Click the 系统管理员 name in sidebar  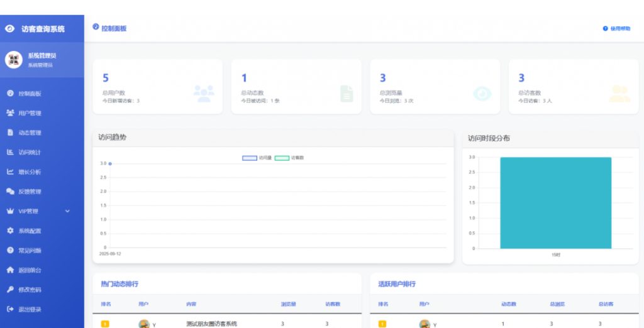[x=42, y=56]
